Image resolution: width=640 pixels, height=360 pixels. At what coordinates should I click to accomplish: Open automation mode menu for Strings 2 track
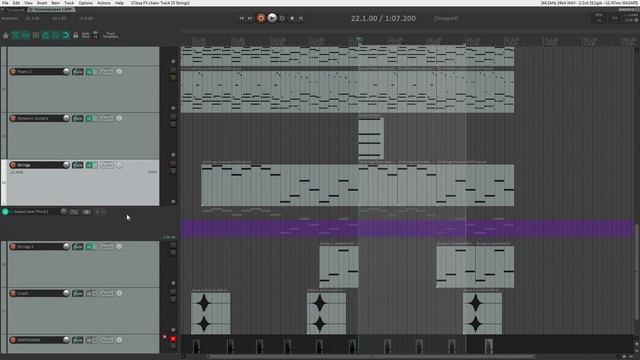107,247
